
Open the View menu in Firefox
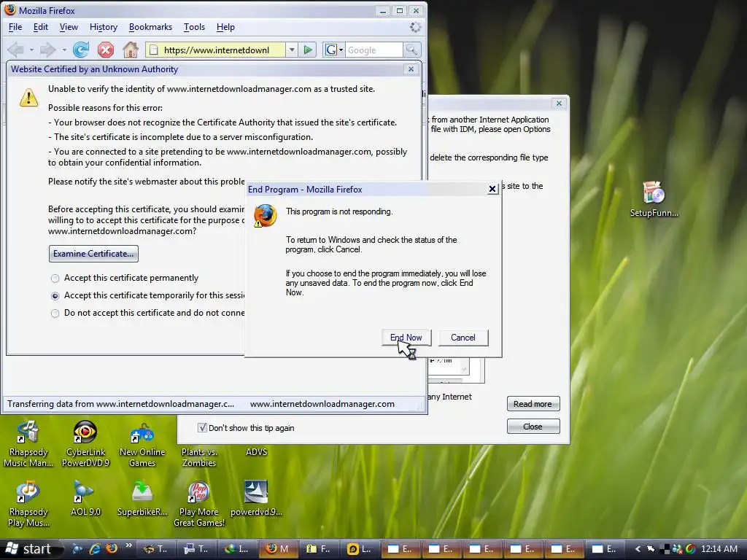coord(69,27)
